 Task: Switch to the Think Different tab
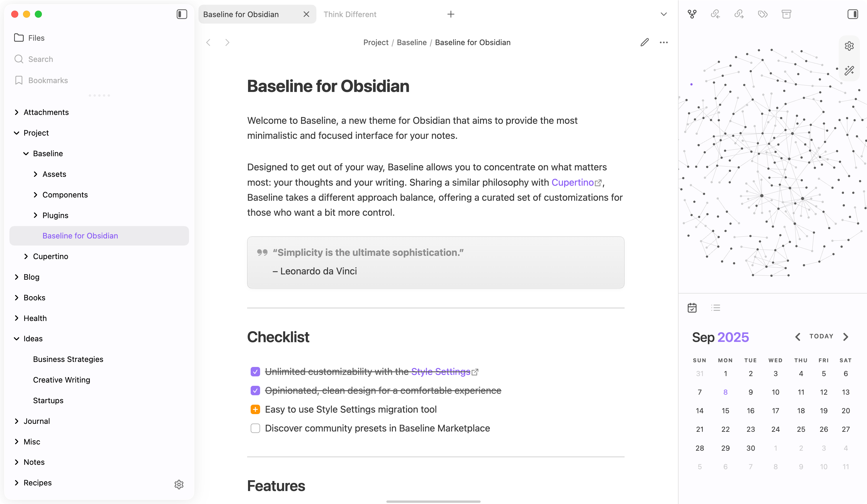350,14
